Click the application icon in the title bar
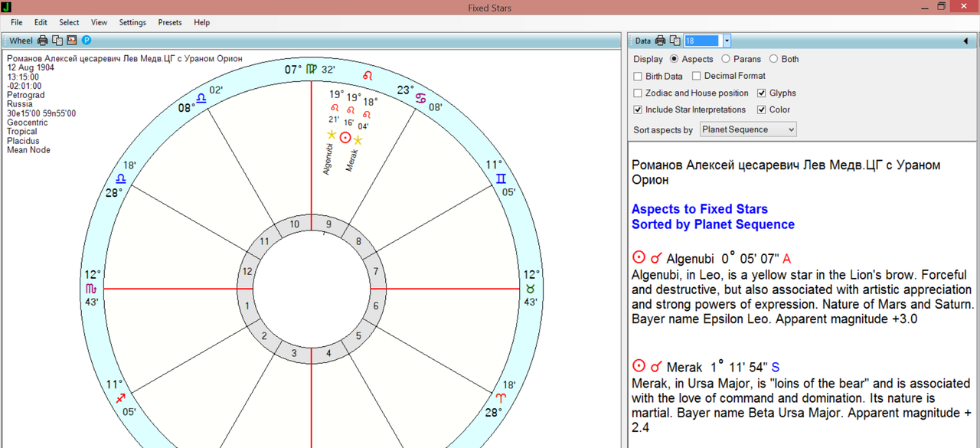The image size is (980, 448). point(7,7)
